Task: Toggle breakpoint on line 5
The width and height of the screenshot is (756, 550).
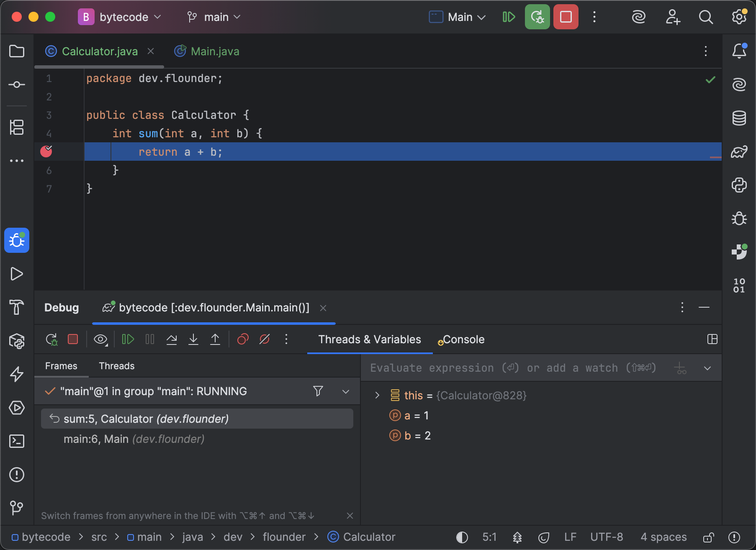Action: (x=46, y=152)
